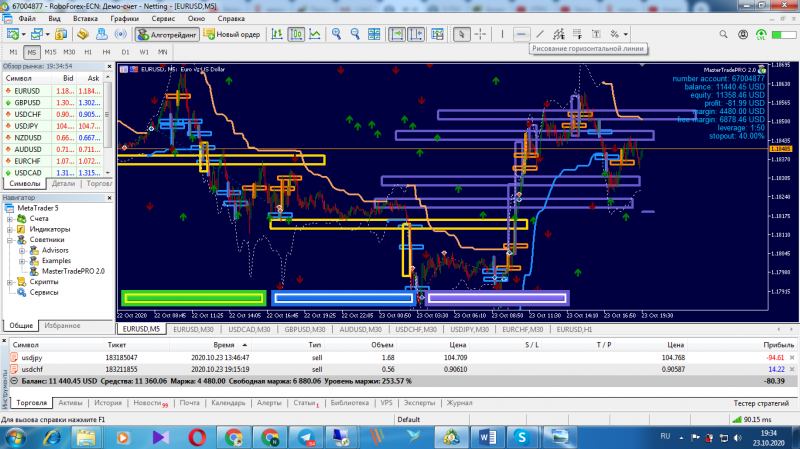Select the crosshair cursor tool
This screenshot has height=449, width=800.
481,34
